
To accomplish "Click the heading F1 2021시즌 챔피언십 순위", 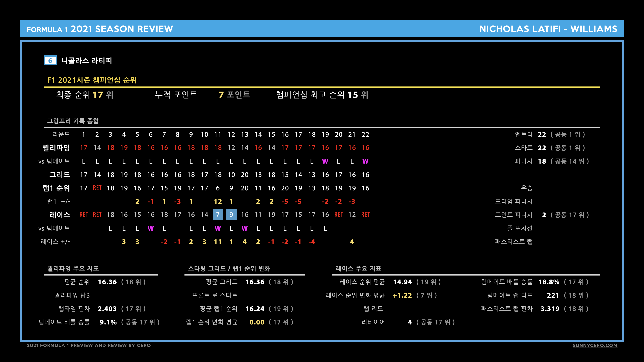I will click(x=92, y=80).
